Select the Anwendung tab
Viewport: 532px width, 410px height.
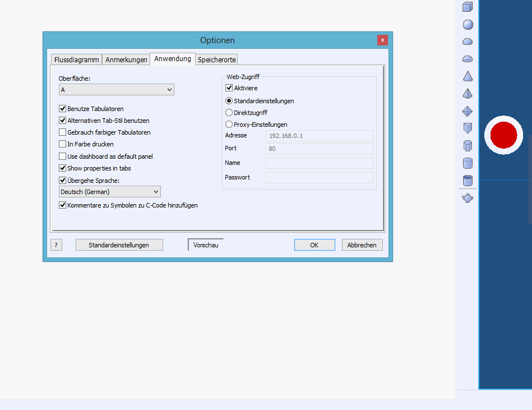coord(173,59)
